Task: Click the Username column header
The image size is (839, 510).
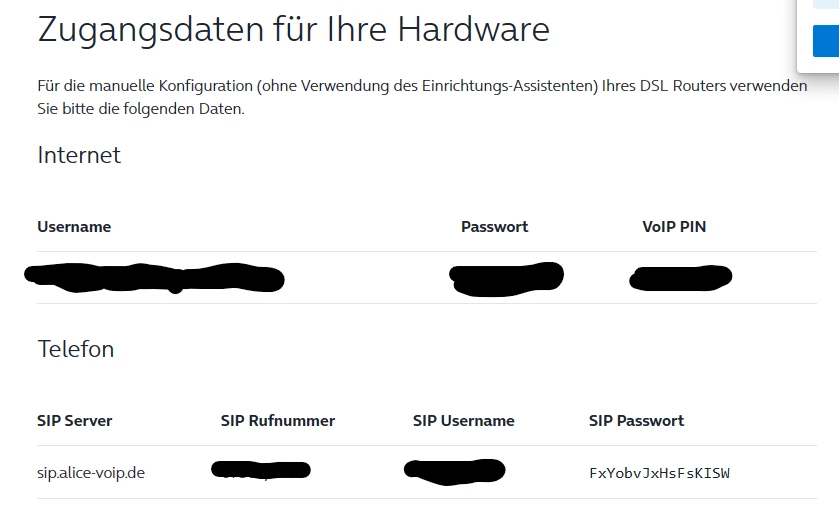Action: 74,227
